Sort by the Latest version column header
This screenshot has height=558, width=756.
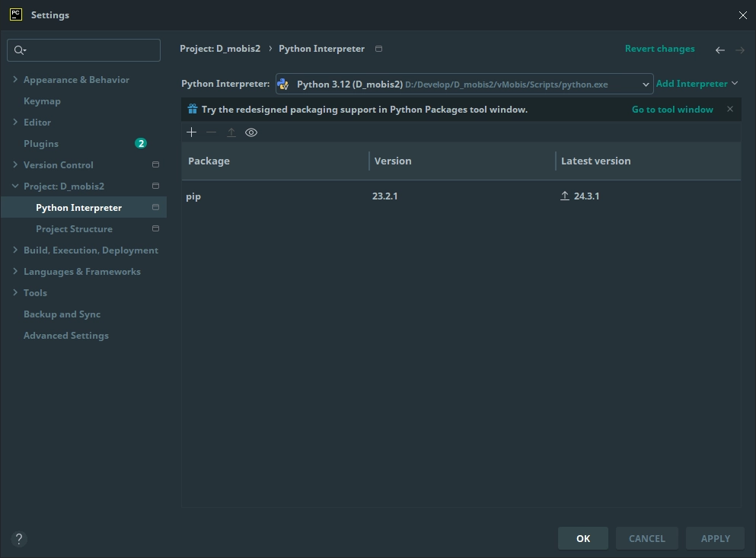coord(648,161)
